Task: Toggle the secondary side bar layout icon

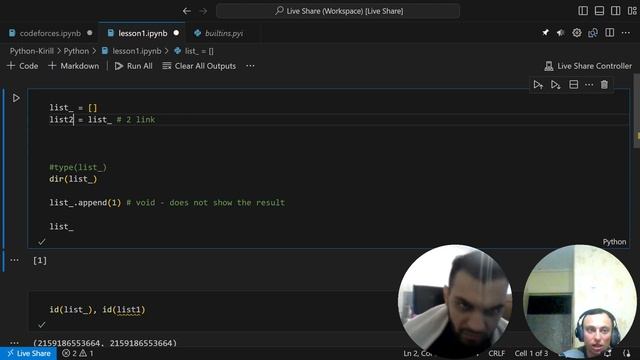Action: click(x=616, y=11)
